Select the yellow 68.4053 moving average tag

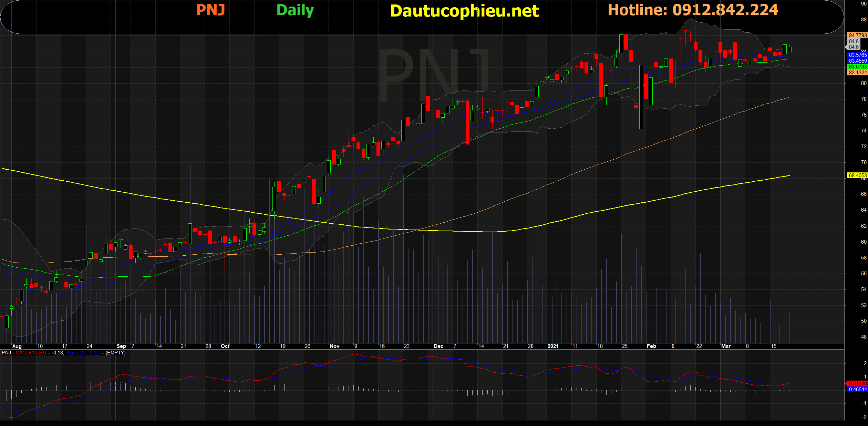click(857, 175)
